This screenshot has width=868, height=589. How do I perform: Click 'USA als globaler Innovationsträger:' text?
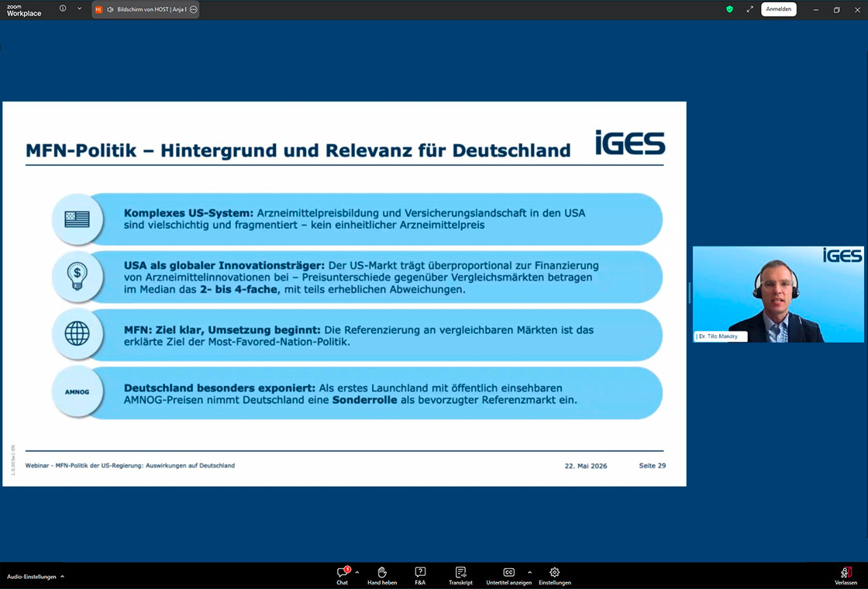pyautogui.click(x=224, y=266)
